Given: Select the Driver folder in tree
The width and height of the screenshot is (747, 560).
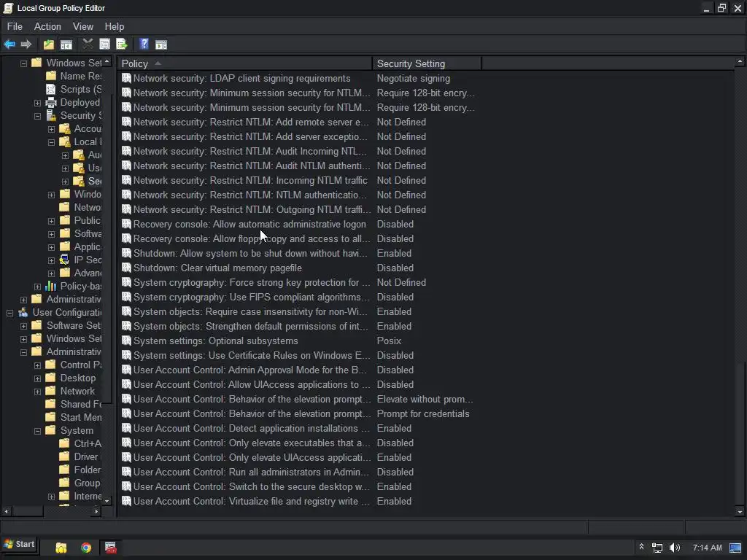Looking at the screenshot, I should 86,456.
